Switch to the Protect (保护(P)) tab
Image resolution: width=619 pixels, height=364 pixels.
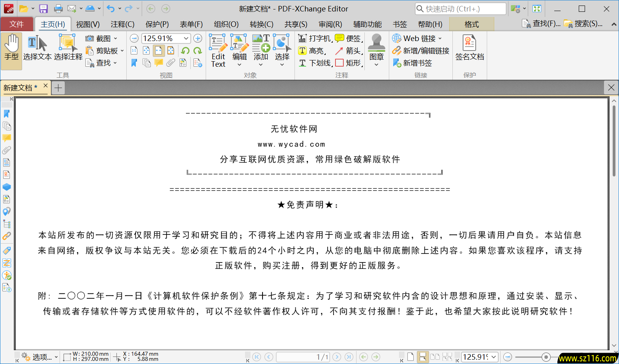157,24
